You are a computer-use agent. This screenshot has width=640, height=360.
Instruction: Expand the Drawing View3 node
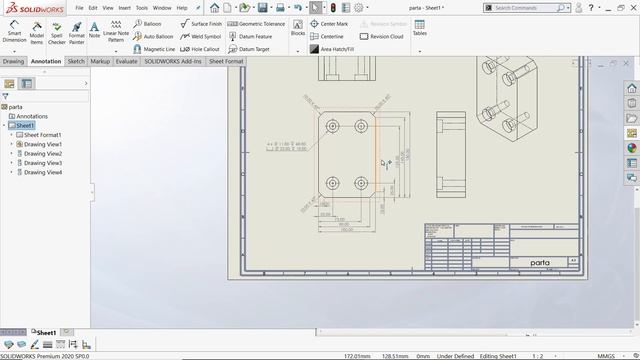[11, 163]
